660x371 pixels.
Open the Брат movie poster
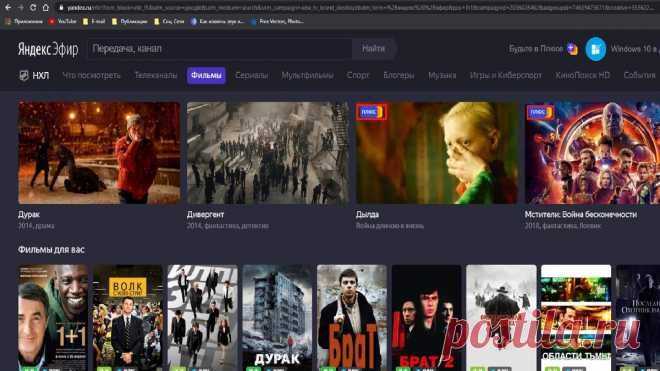coord(352,318)
